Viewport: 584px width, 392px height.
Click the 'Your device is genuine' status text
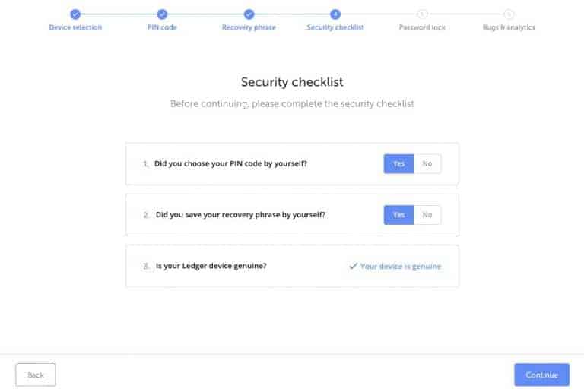pos(401,267)
